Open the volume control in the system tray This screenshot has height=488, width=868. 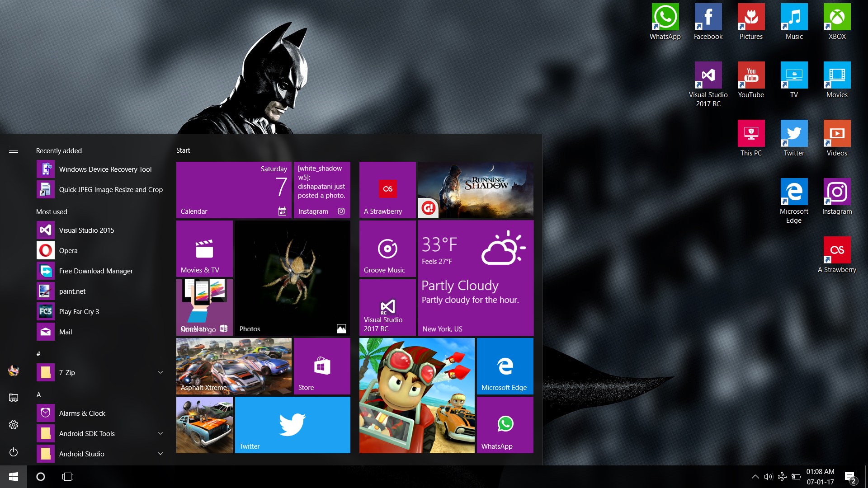tap(769, 476)
